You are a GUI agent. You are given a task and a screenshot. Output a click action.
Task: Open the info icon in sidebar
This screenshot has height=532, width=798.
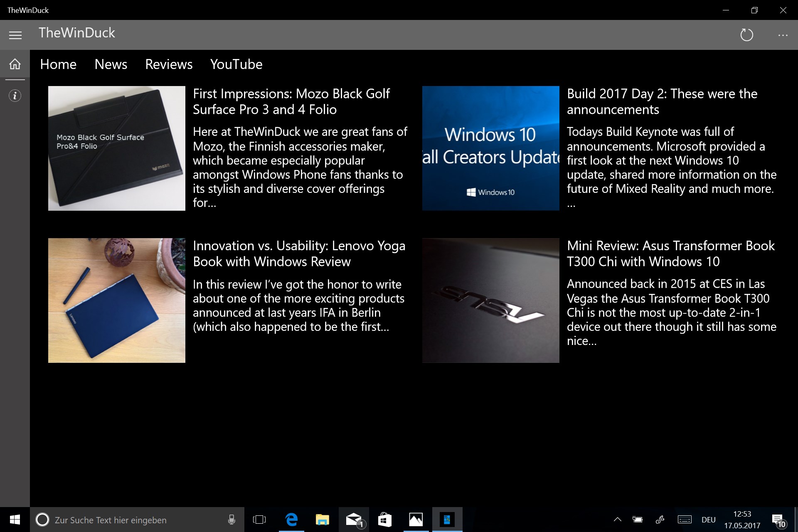click(x=15, y=96)
